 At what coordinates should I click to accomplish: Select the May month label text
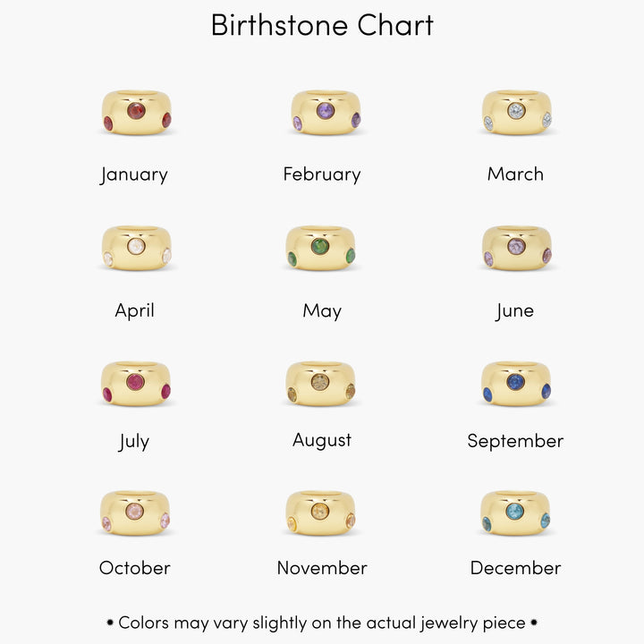point(322,311)
